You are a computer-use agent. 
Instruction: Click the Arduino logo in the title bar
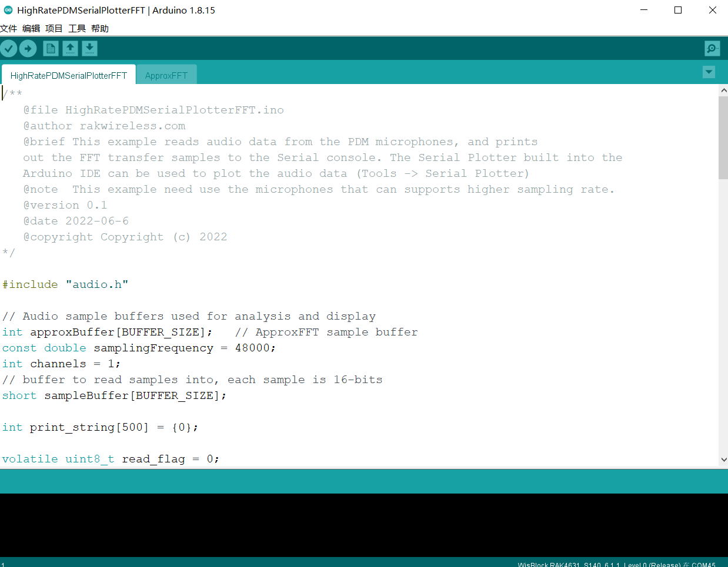pos(8,10)
